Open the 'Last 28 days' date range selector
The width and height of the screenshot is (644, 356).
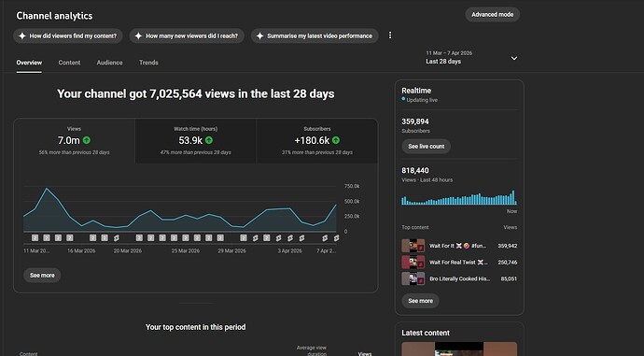pyautogui.click(x=471, y=58)
